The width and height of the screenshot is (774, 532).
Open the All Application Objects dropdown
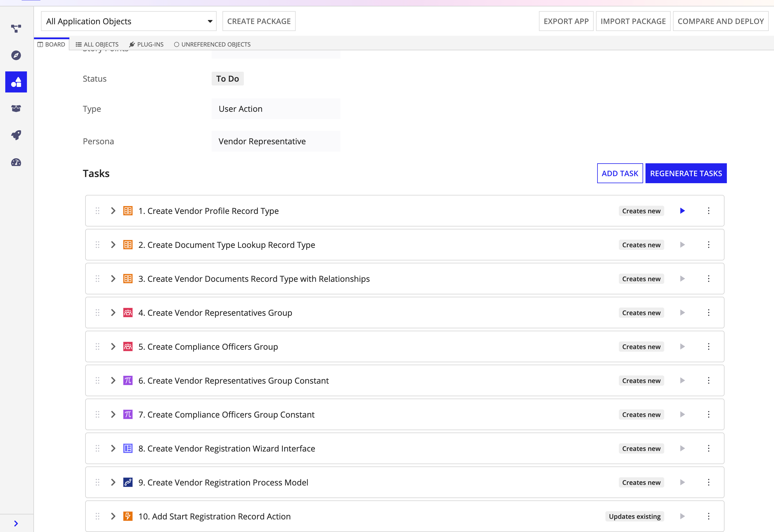(x=129, y=21)
